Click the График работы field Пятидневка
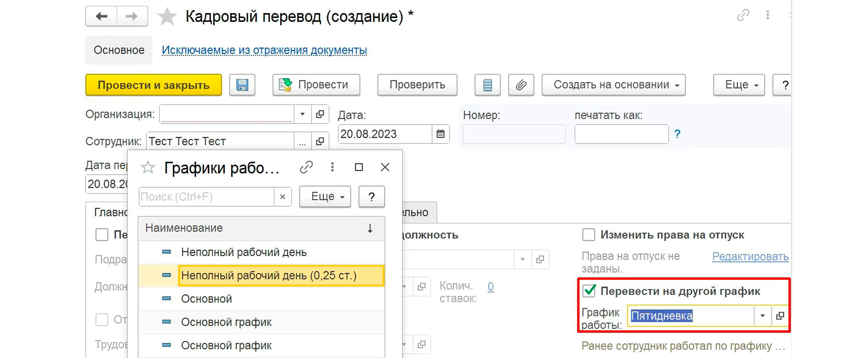 [691, 316]
